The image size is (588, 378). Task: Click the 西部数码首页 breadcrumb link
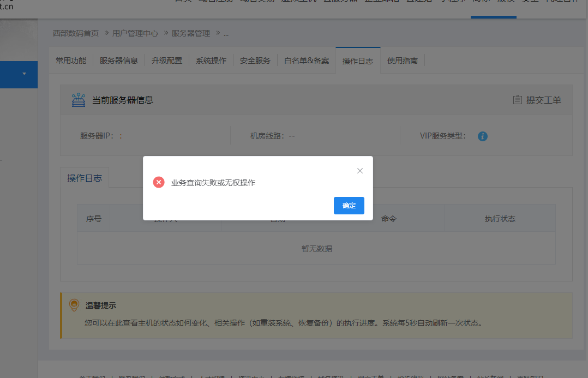tap(76, 33)
